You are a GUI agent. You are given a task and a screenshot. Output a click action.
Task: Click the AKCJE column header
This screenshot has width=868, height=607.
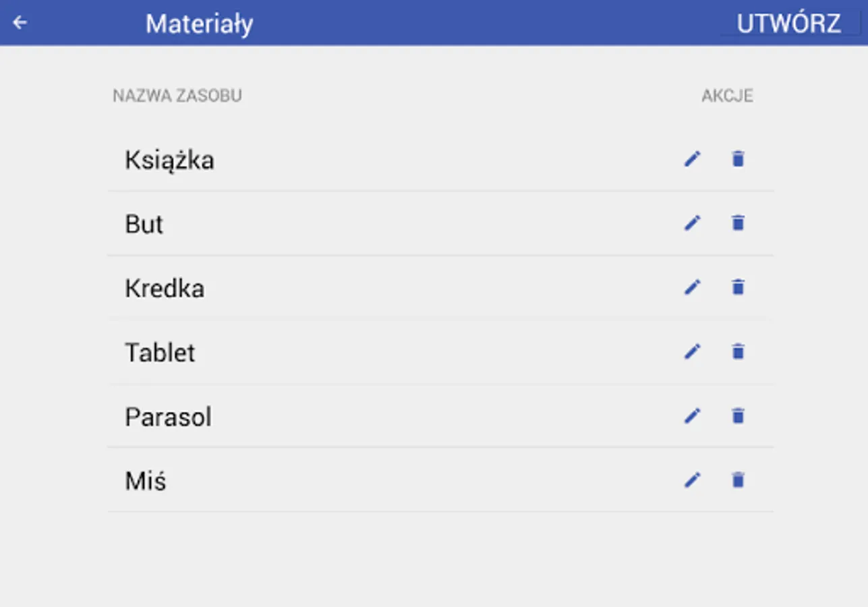click(726, 96)
